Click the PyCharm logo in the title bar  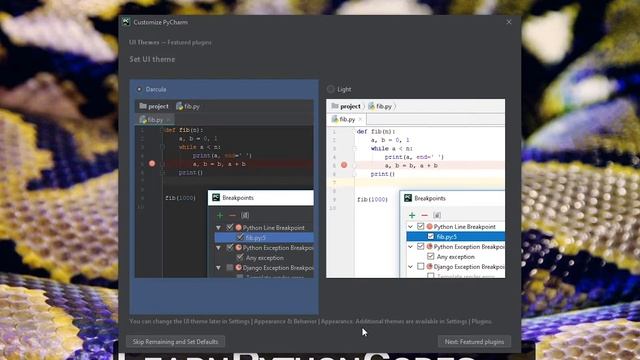tap(126, 22)
